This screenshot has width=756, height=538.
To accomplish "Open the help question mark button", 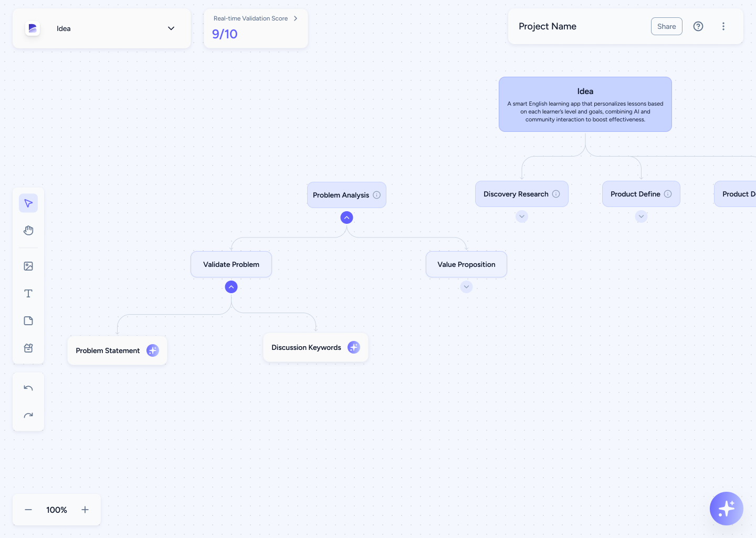I will coord(698,26).
